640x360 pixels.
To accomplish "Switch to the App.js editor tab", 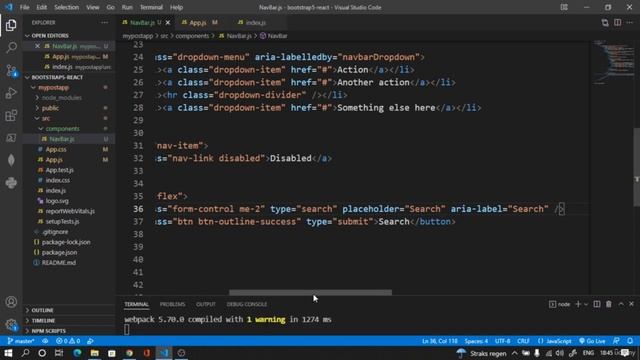I will 199,22.
